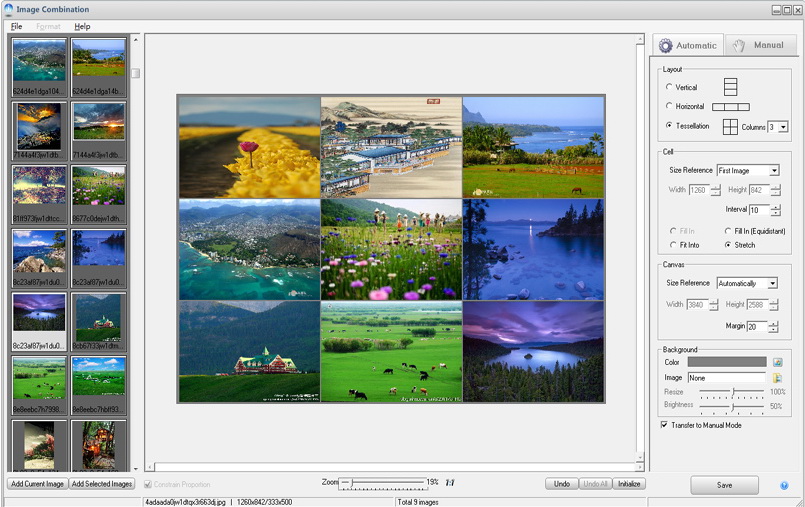Click the Image Combination title bar icon
The height and width of the screenshot is (507, 805).
8,9
